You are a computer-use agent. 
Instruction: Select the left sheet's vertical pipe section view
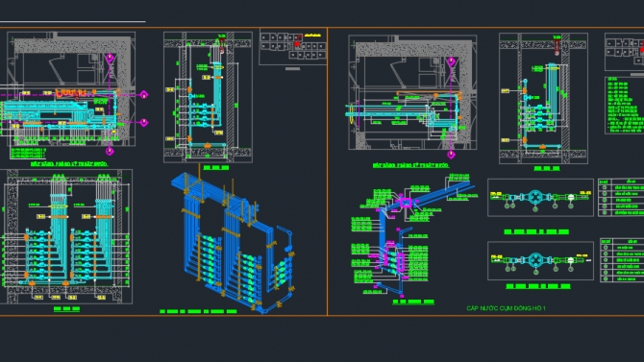pyautogui.click(x=208, y=97)
